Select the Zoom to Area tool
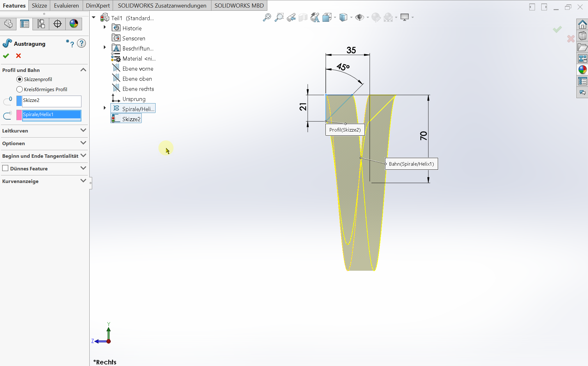588x366 pixels. (279, 18)
